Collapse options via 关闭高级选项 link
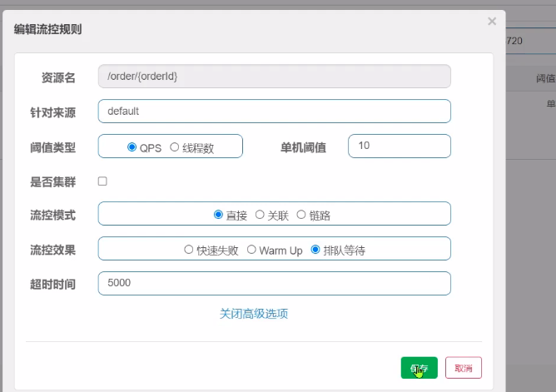The image size is (556, 392). tap(254, 314)
